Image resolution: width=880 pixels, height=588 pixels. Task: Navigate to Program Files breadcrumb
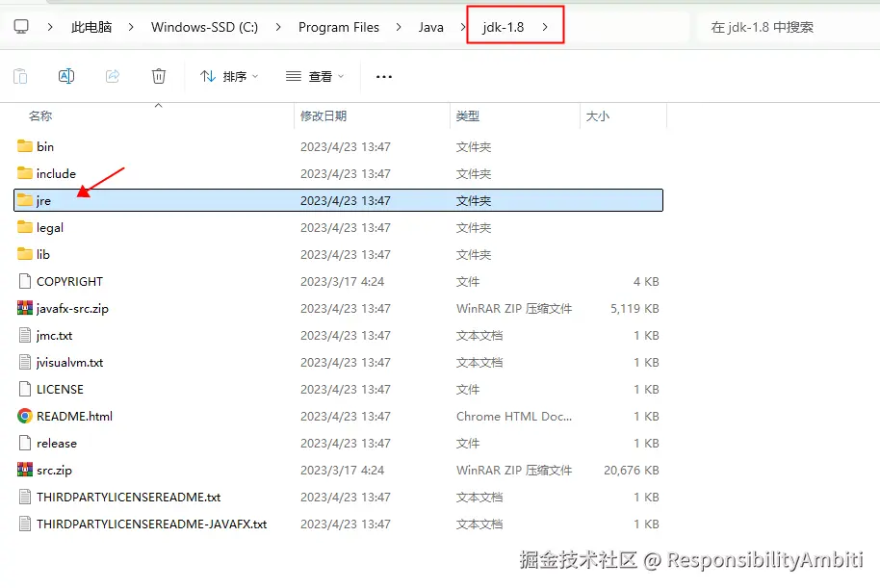click(338, 27)
